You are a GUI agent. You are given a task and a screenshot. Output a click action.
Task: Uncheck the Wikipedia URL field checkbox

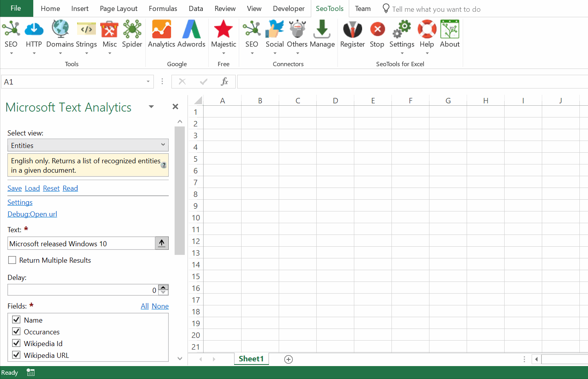16,355
